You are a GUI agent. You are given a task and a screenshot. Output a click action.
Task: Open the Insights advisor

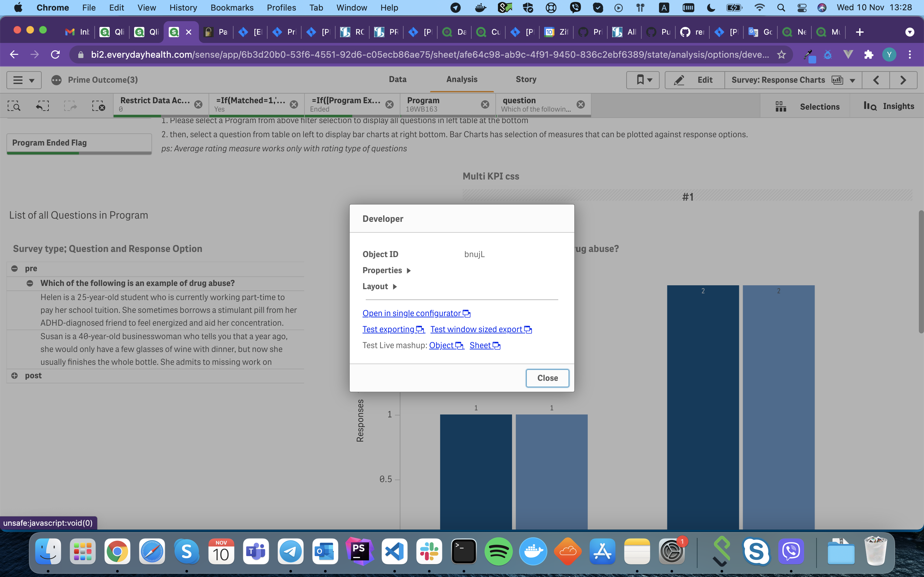click(889, 106)
